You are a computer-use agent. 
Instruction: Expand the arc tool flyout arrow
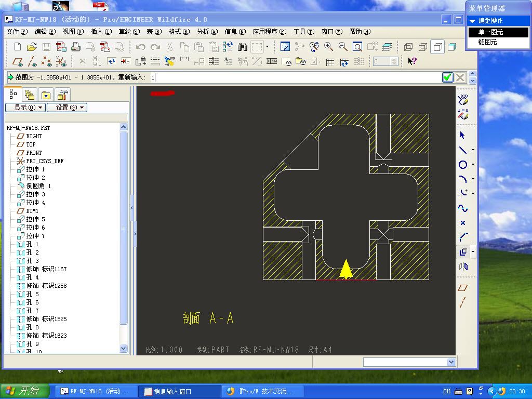[x=473, y=179]
